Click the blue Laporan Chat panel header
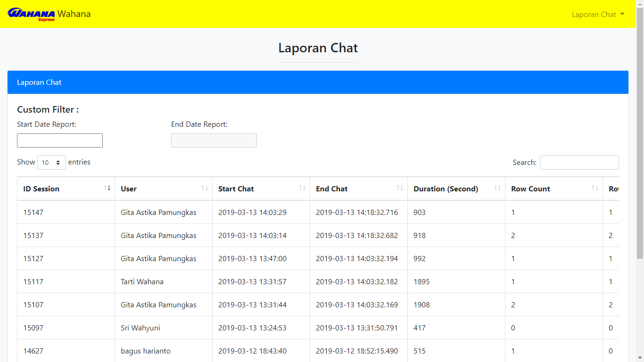Viewport: 644px width, 362px height. coord(318,82)
